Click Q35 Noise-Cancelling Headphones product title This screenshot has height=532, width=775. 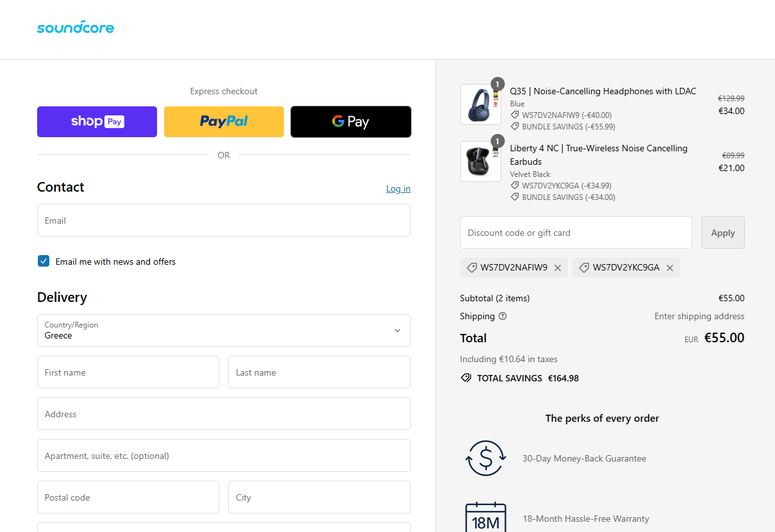[x=603, y=91]
